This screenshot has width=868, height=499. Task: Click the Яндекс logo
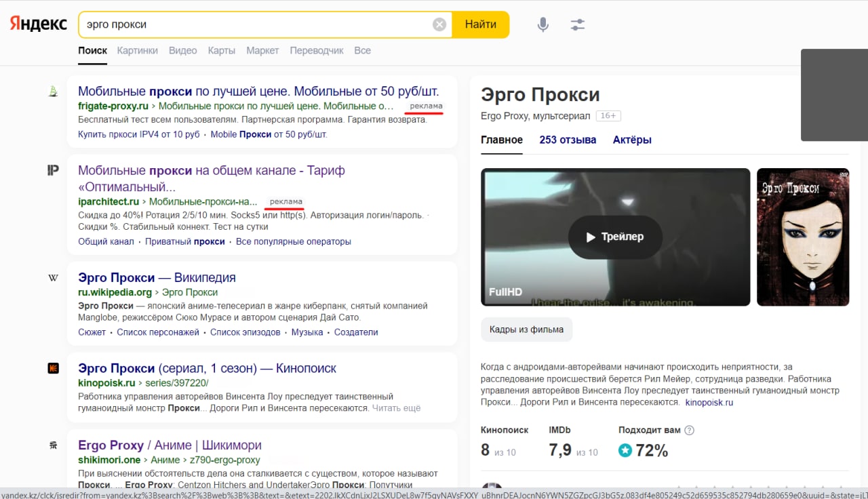pyautogui.click(x=38, y=24)
